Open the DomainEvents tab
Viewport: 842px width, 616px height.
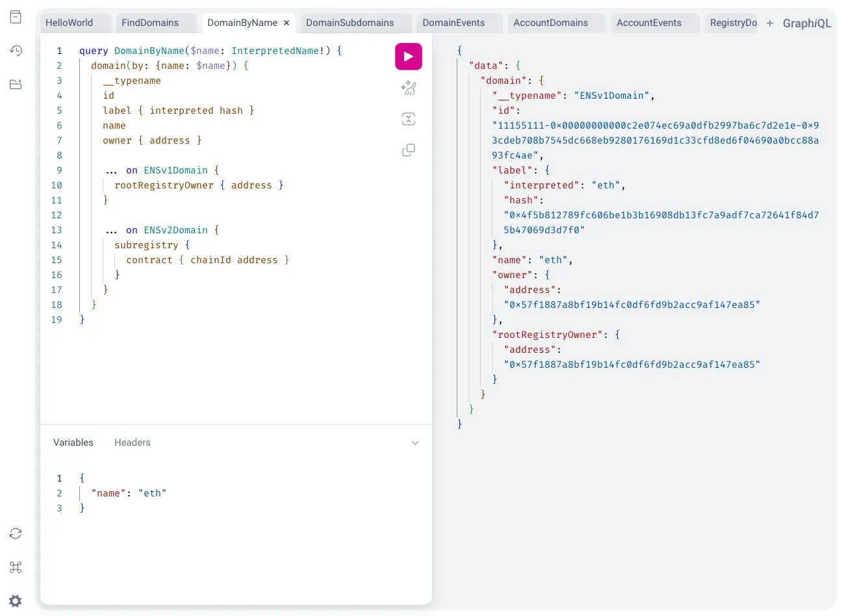pyautogui.click(x=453, y=23)
